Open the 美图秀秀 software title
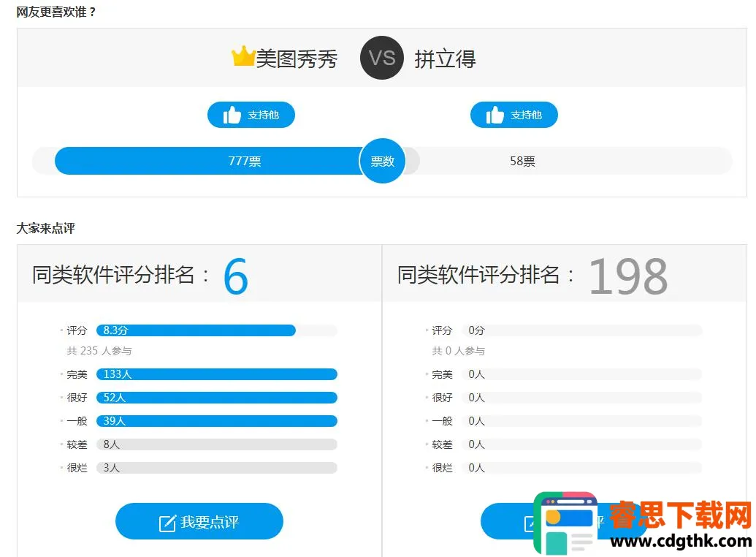The image size is (756, 557). pos(297,58)
